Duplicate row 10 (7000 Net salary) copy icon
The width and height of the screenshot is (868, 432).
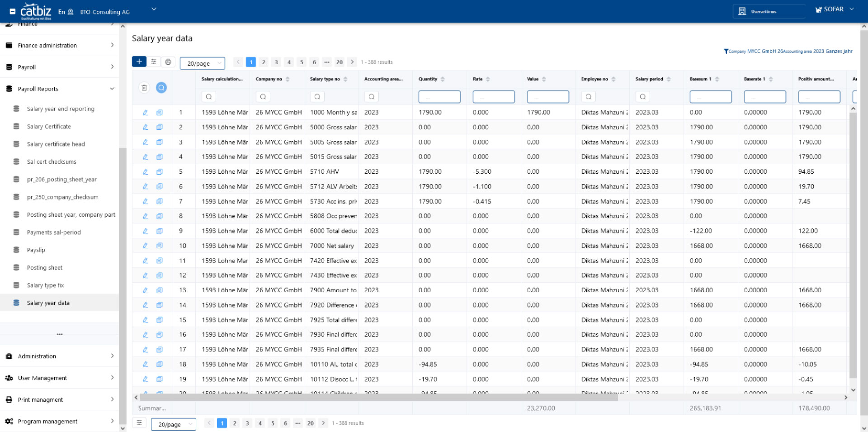point(160,246)
